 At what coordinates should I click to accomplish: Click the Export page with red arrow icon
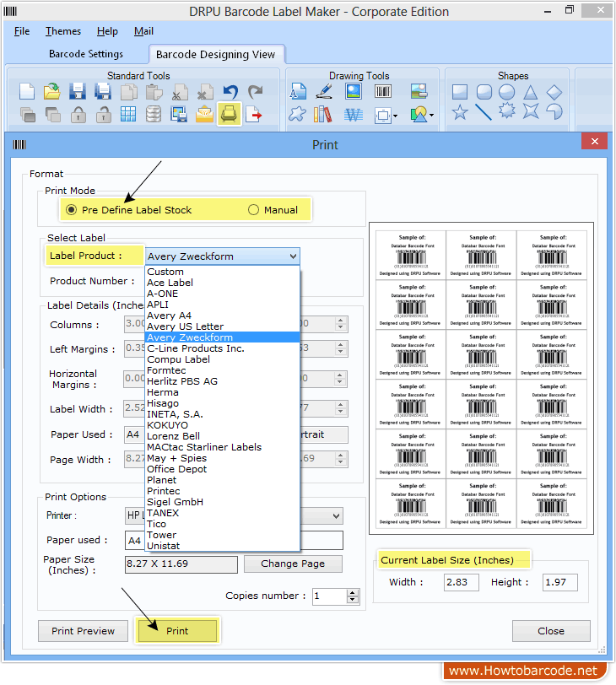tap(253, 115)
